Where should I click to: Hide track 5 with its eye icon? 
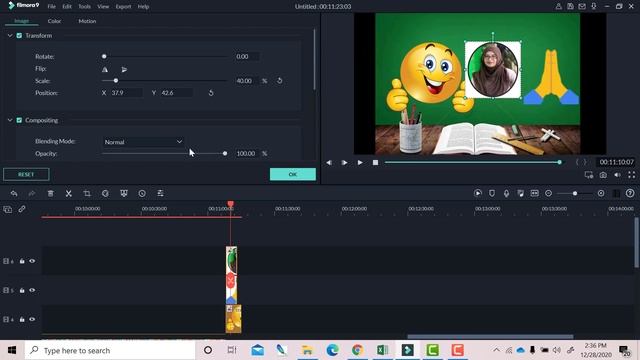[32, 290]
